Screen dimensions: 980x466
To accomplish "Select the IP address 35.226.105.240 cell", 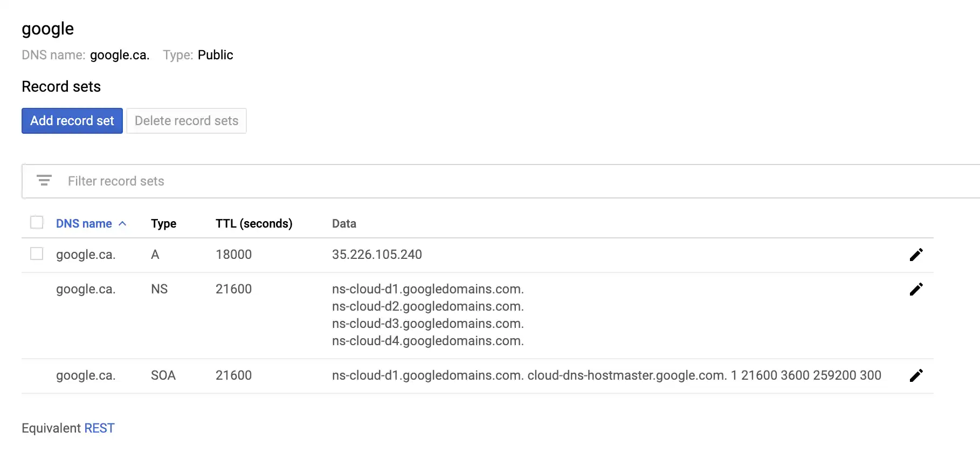I will click(377, 255).
